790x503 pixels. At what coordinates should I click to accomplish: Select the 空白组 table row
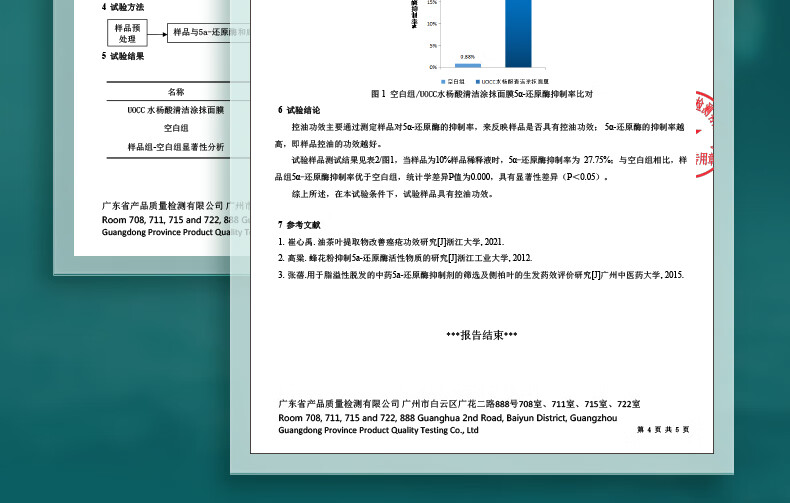(x=175, y=128)
